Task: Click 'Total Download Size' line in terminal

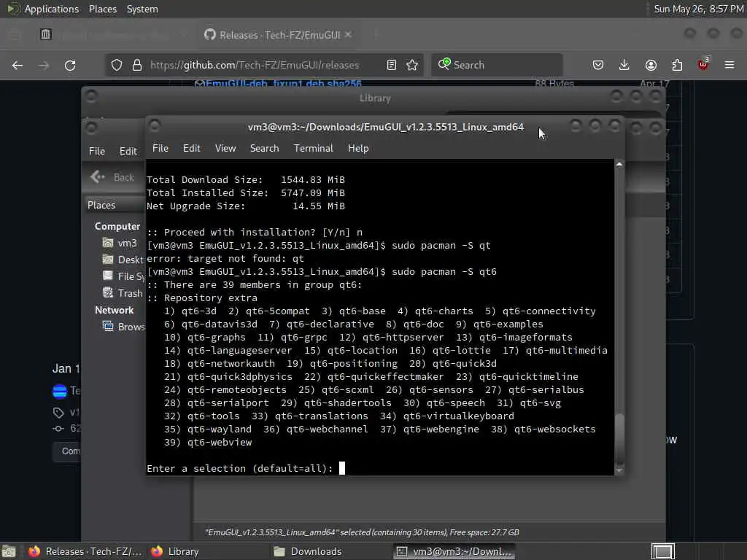Action: (x=245, y=179)
